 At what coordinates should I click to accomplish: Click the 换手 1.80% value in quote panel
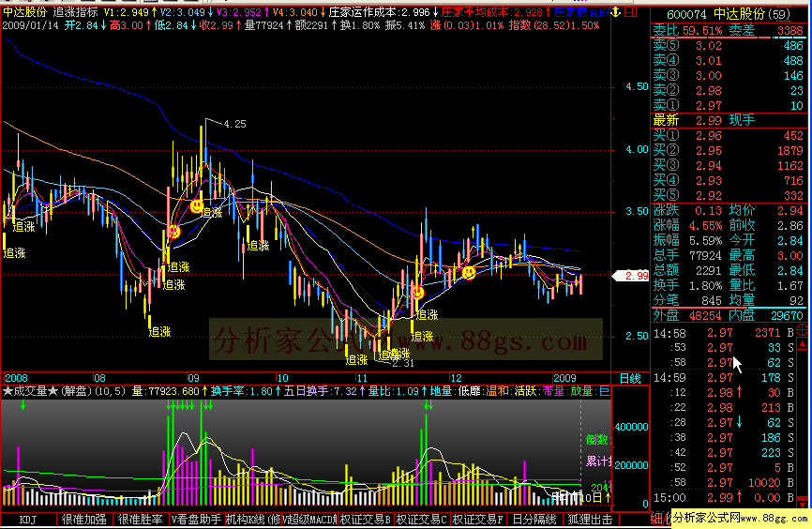[705, 286]
